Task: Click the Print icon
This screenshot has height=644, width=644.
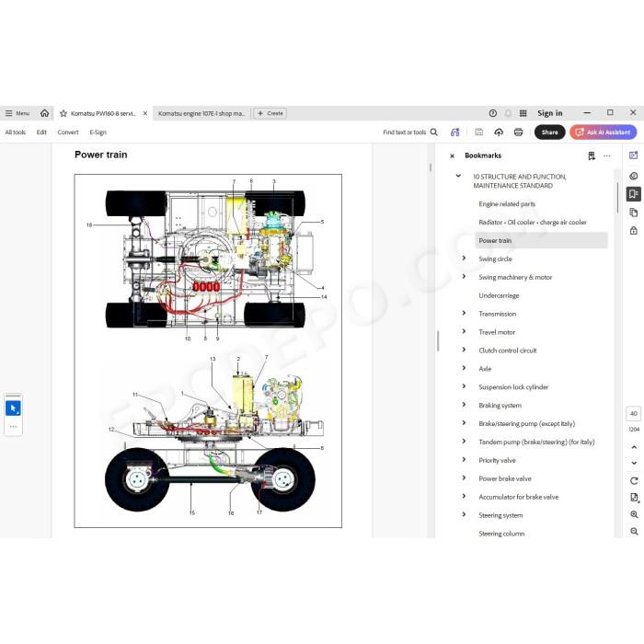Action: (x=518, y=132)
